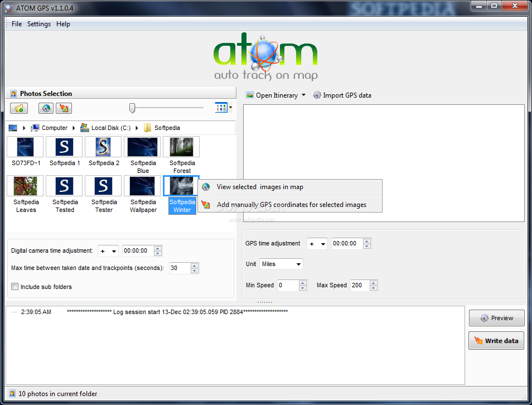This screenshot has height=405, width=532.
Task: Select Local Disk (C:) in breadcrumb
Action: [x=110, y=128]
